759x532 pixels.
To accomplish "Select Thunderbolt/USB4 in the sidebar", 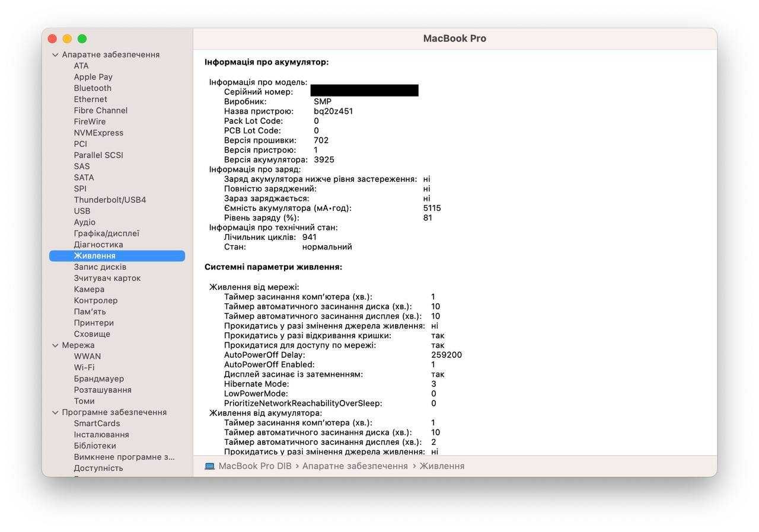I will coord(110,200).
